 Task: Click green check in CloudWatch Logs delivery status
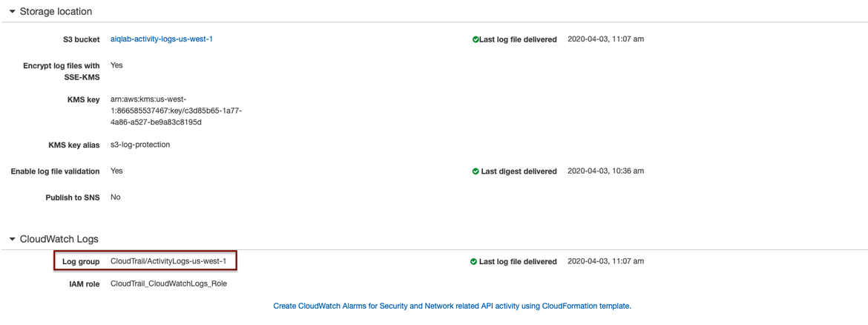pyautogui.click(x=474, y=262)
